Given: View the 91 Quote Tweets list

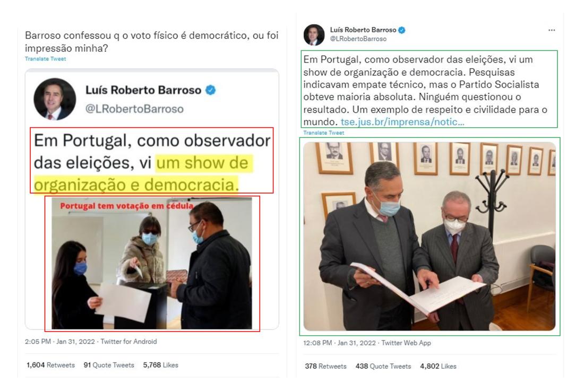Looking at the screenshot, I should 109,365.
